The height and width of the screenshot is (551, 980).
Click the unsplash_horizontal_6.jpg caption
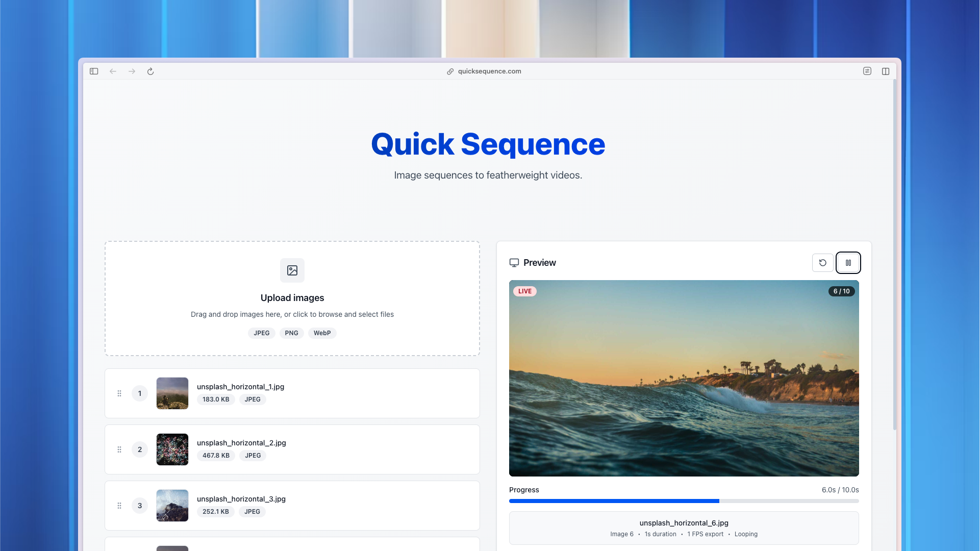(x=684, y=523)
